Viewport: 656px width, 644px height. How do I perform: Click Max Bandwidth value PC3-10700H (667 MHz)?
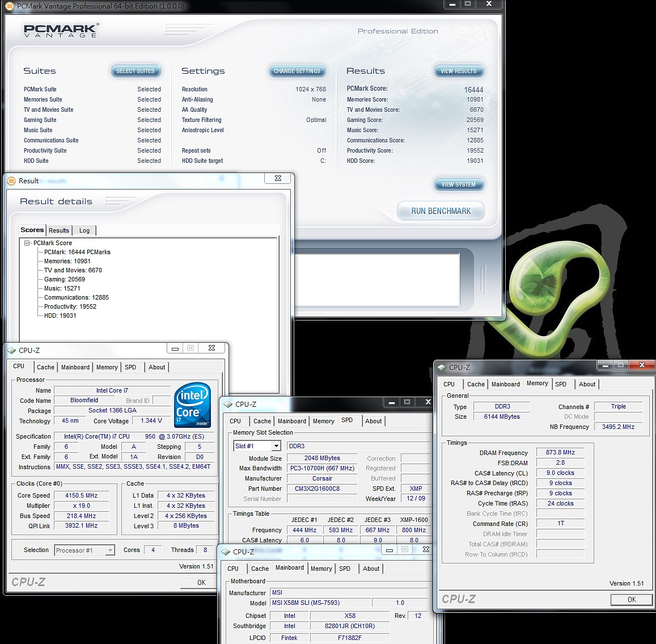click(x=322, y=468)
